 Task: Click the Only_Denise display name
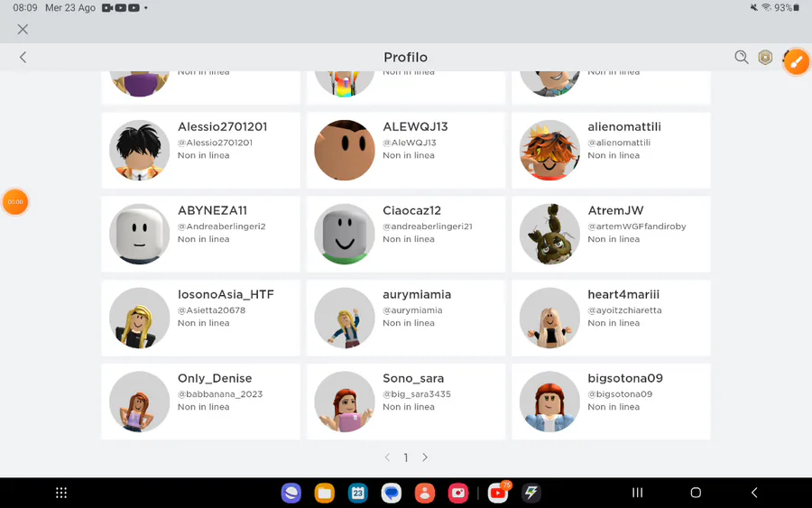(x=215, y=379)
